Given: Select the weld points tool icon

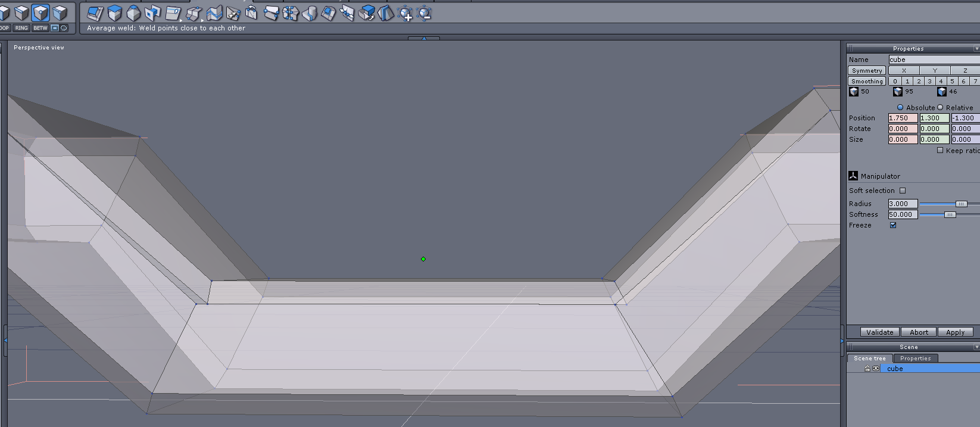Looking at the screenshot, I should 271,13.
